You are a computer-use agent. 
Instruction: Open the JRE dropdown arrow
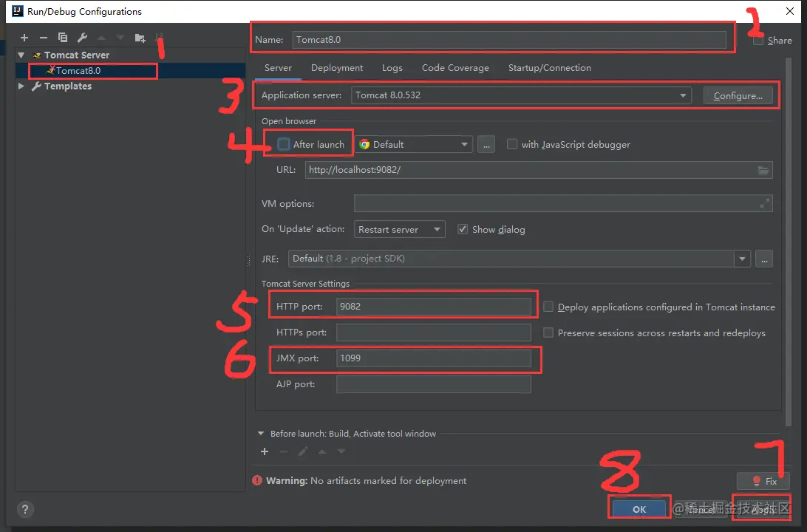742,259
